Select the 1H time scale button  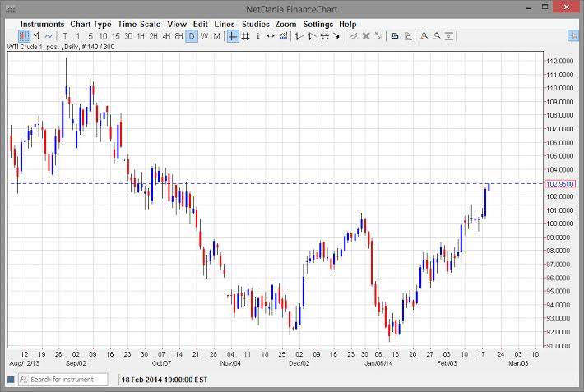(141, 36)
